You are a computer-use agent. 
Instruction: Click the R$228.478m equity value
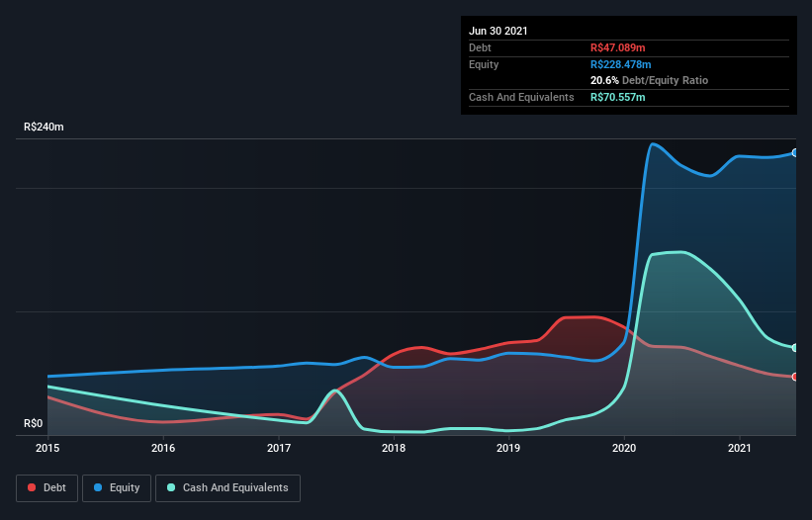[x=621, y=64]
